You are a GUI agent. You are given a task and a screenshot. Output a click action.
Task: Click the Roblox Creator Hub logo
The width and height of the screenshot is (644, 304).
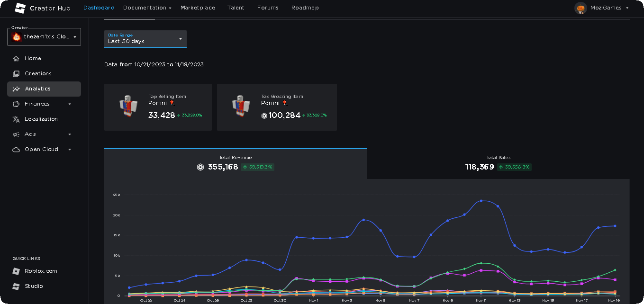[20, 8]
